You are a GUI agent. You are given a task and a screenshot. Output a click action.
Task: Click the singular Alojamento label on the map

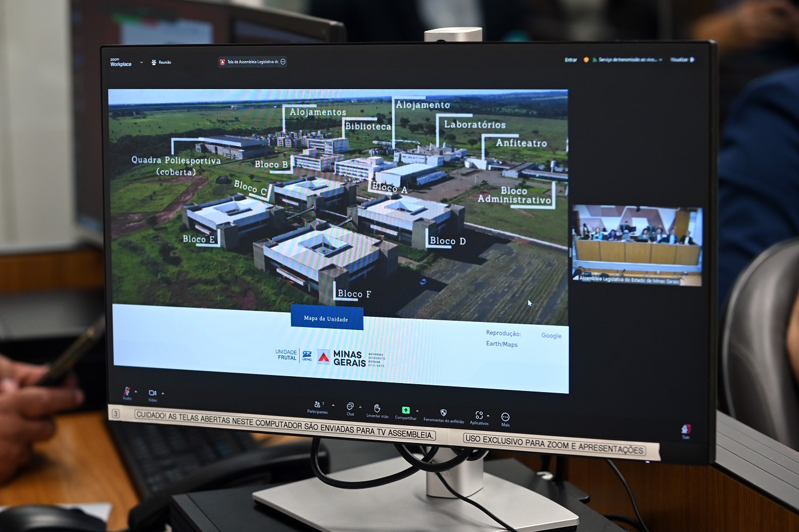[x=423, y=104]
